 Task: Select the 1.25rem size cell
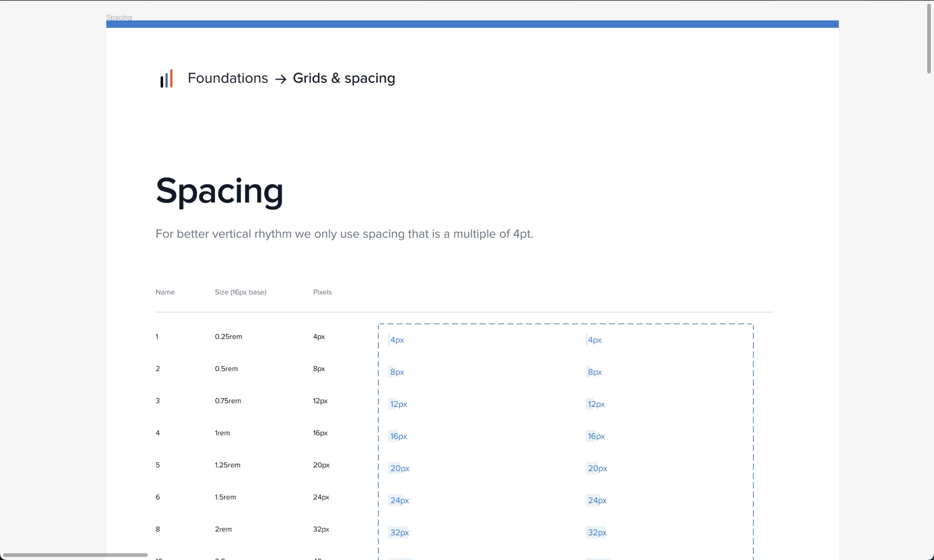tap(227, 465)
